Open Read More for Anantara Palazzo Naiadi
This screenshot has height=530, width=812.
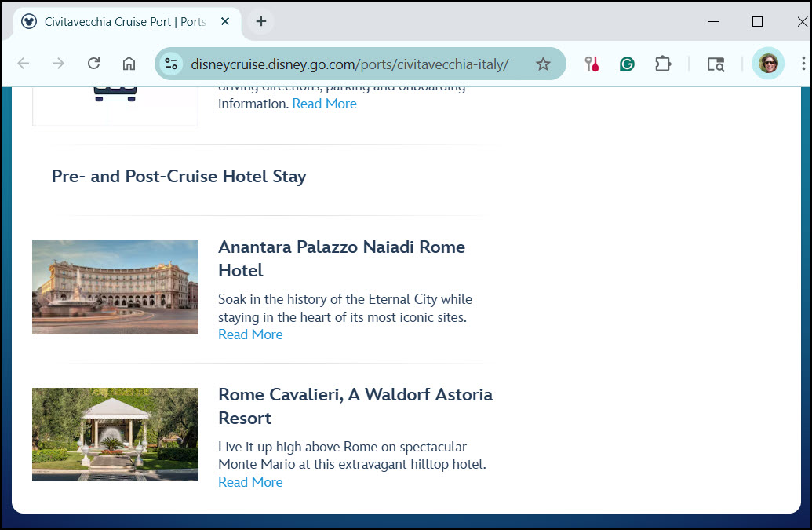[250, 334]
